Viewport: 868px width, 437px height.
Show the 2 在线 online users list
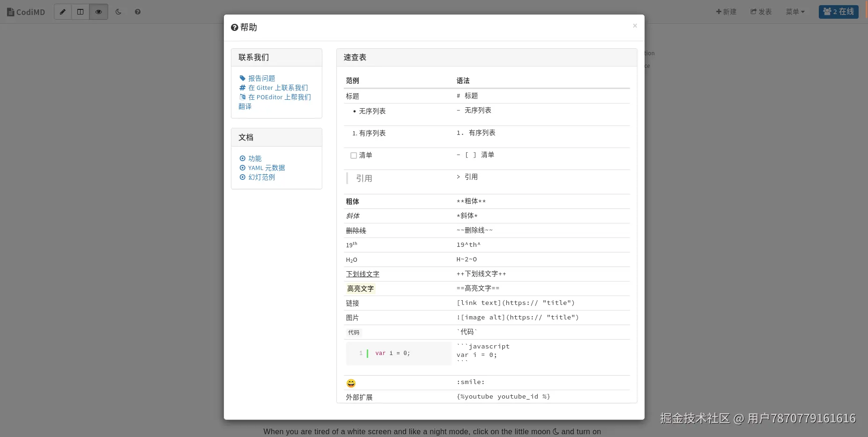pos(838,12)
